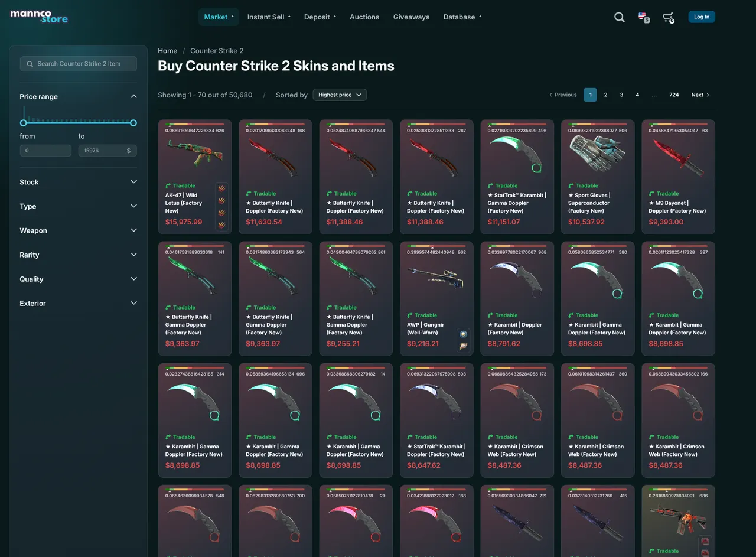Click the 'from' minimum price field
This screenshot has height=557, width=756.
click(x=45, y=151)
